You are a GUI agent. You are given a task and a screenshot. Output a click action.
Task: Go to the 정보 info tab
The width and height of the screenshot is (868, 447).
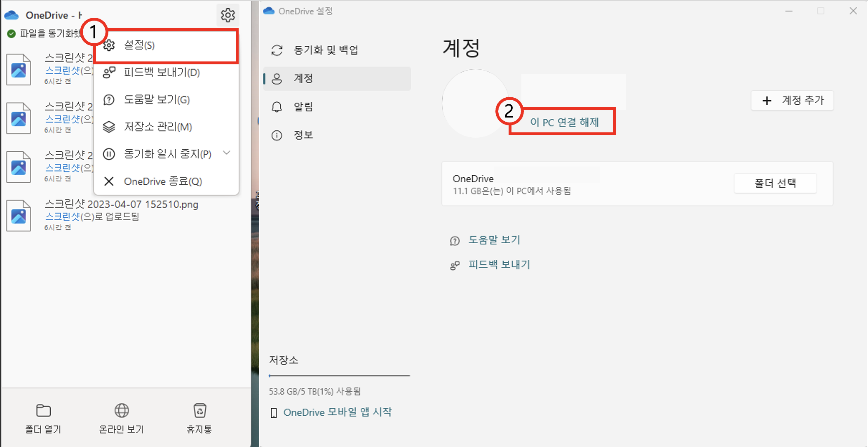click(303, 135)
